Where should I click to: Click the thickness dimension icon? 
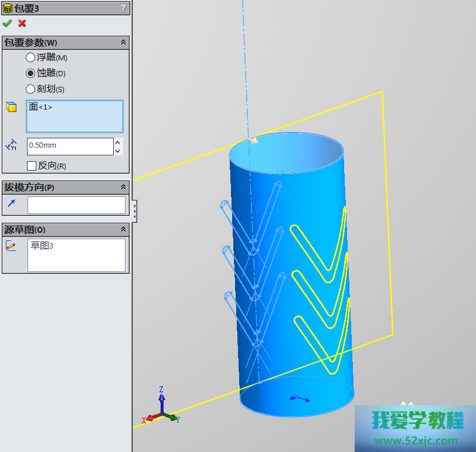coord(11,145)
